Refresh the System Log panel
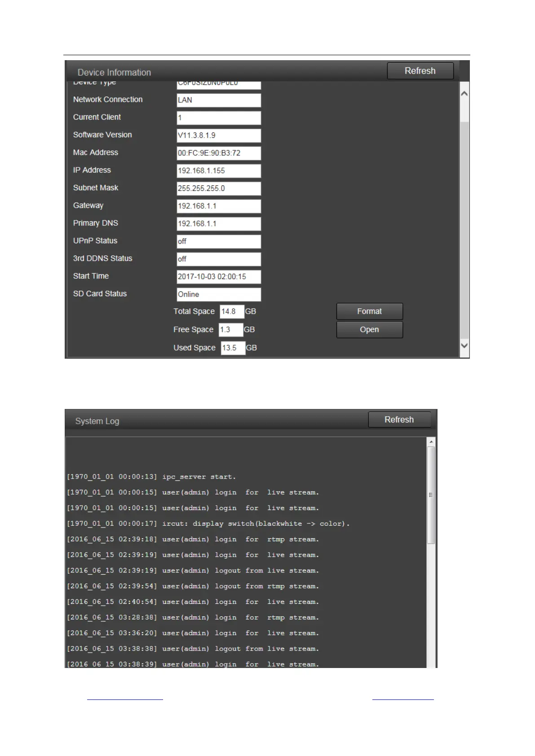The image size is (535, 756). point(399,420)
